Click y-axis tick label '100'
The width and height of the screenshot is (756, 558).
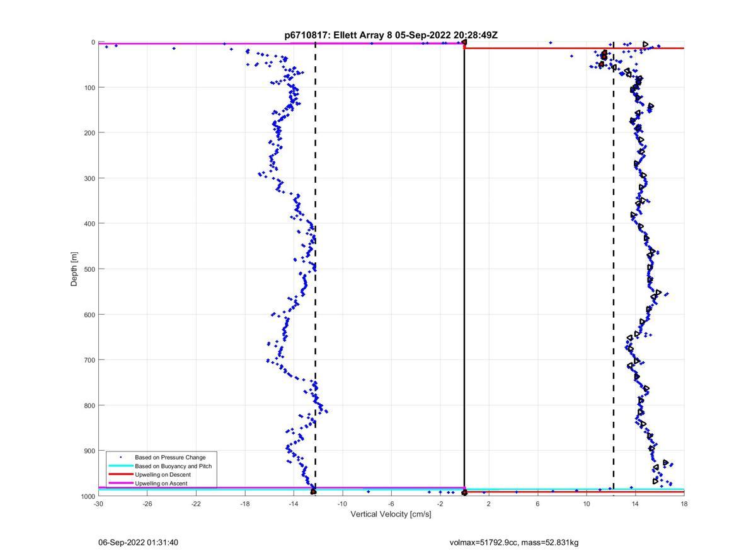(89, 88)
